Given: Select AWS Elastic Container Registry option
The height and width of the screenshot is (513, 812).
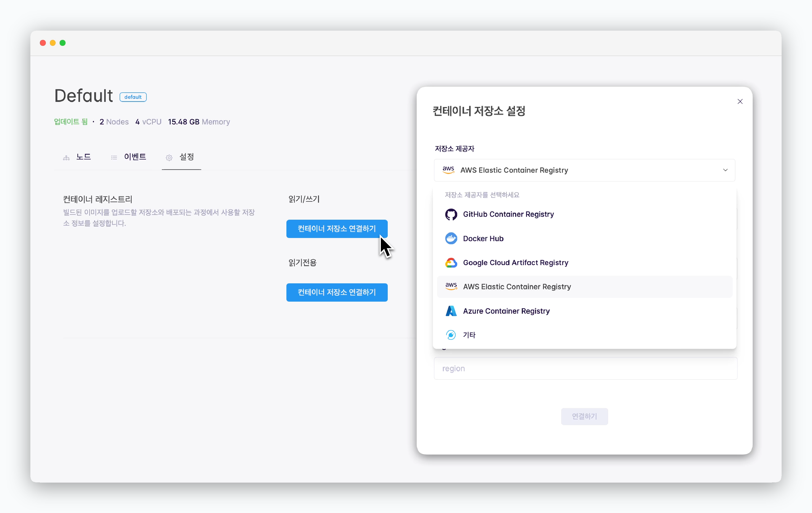Looking at the screenshot, I should [x=584, y=286].
